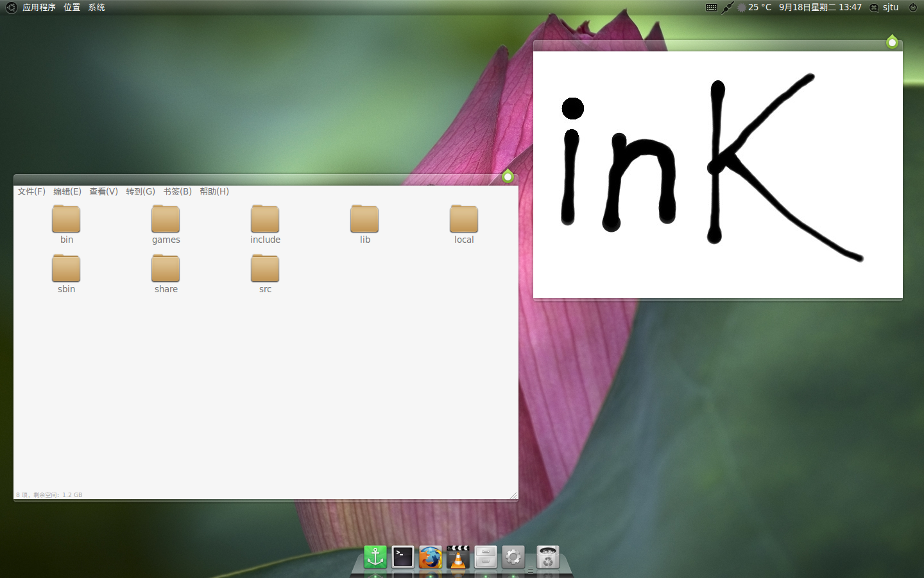This screenshot has height=578, width=924.
Task: Launch Firefox from the dock
Action: [431, 557]
